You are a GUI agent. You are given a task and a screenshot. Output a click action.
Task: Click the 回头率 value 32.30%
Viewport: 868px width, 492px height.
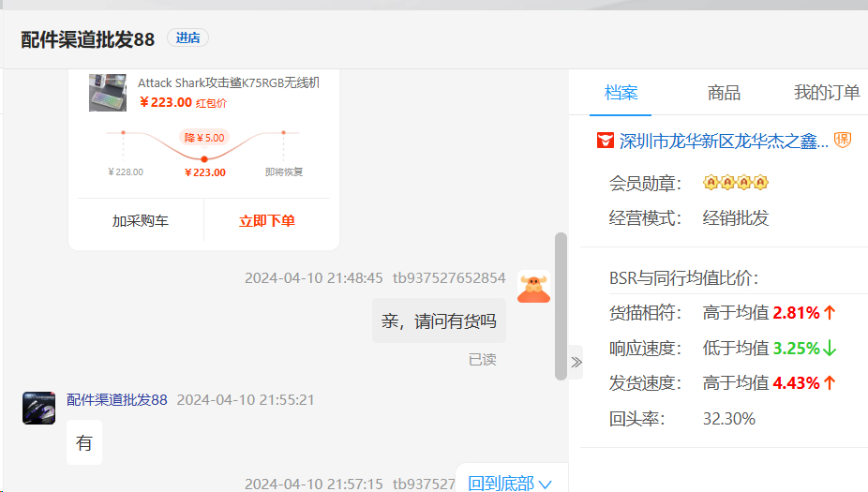tap(729, 419)
